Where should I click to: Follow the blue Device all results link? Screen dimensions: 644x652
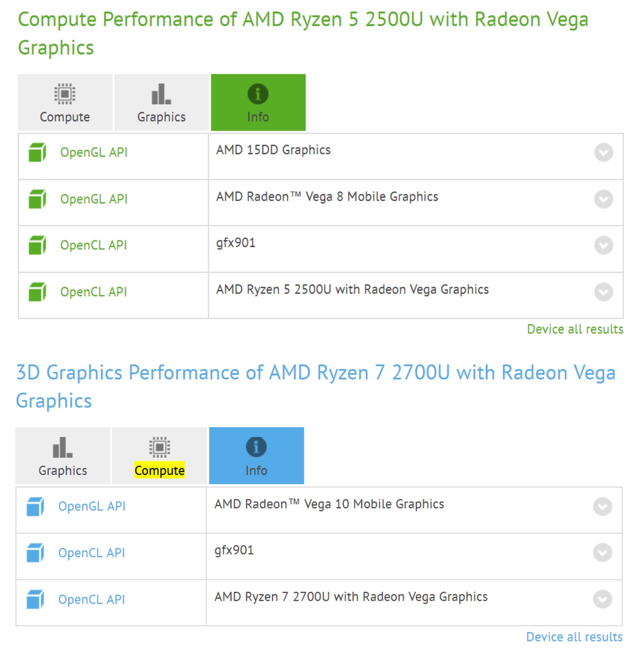coord(574,637)
